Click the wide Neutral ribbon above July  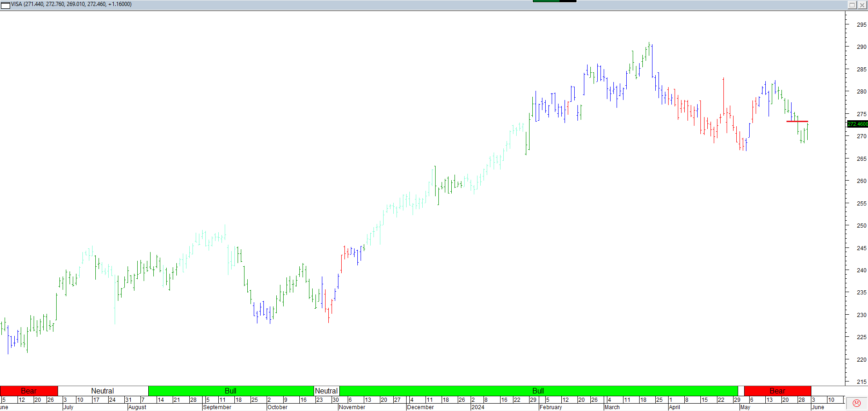pyautogui.click(x=103, y=391)
